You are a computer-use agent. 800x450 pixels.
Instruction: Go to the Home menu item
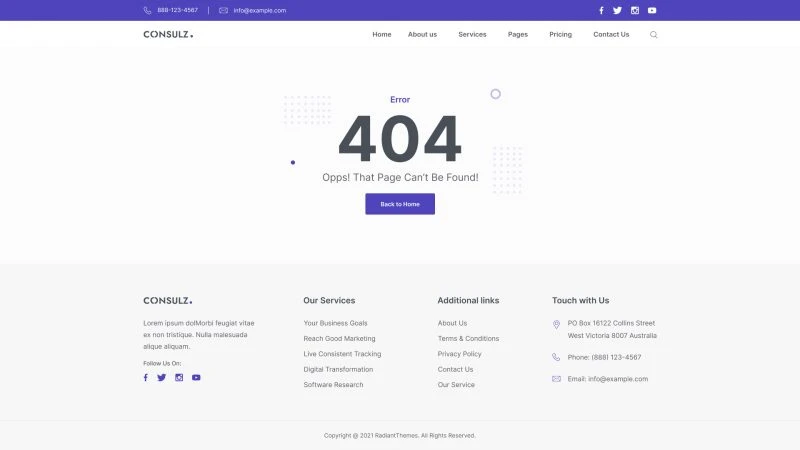(381, 35)
